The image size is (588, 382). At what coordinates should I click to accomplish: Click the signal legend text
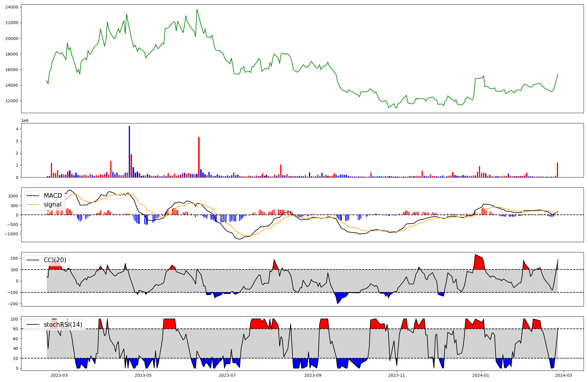coord(53,205)
